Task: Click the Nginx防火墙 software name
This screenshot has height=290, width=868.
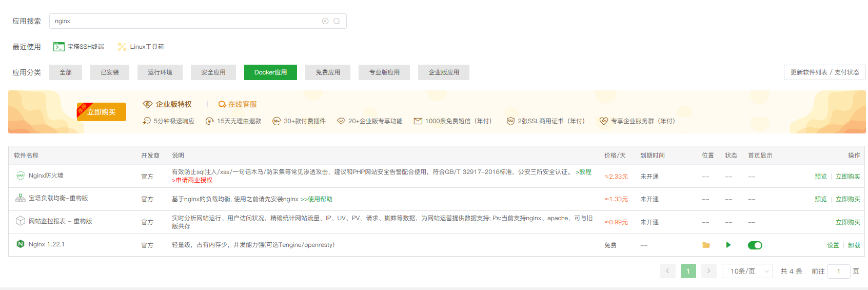Action: (x=46, y=176)
